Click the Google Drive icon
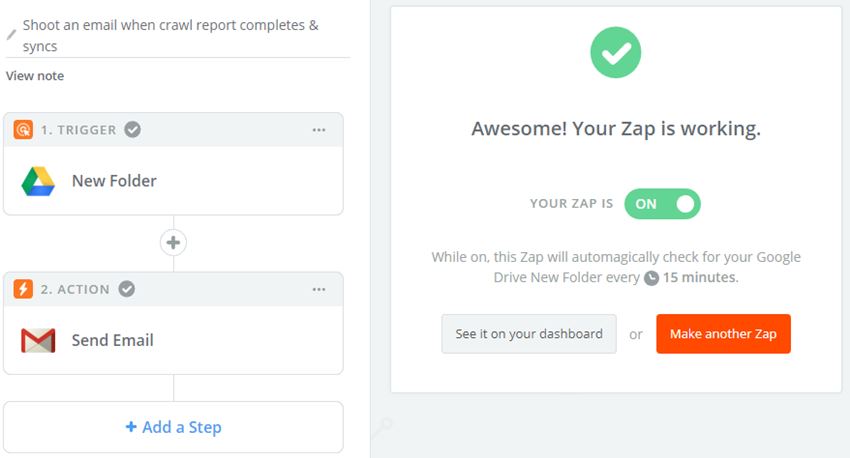 (x=38, y=181)
